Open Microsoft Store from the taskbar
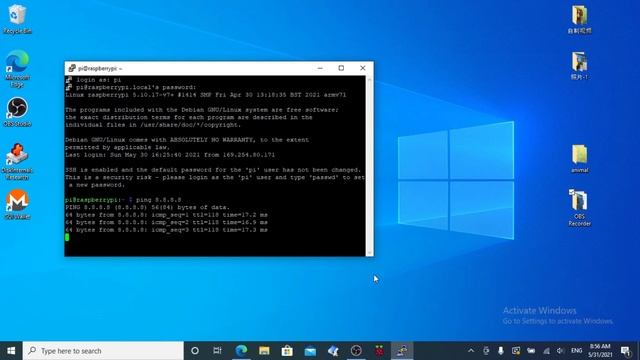Viewport: 640px width, 360px height. pos(287,351)
